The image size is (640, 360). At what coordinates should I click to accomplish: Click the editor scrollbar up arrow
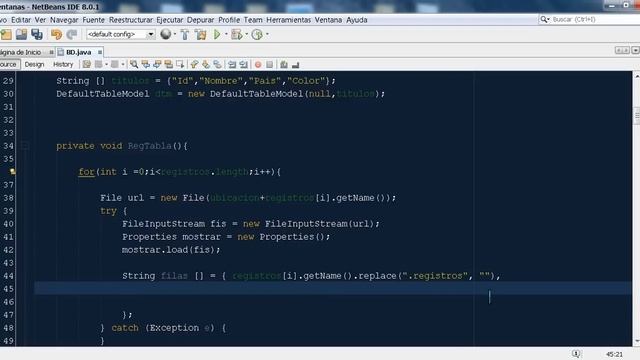(637, 76)
